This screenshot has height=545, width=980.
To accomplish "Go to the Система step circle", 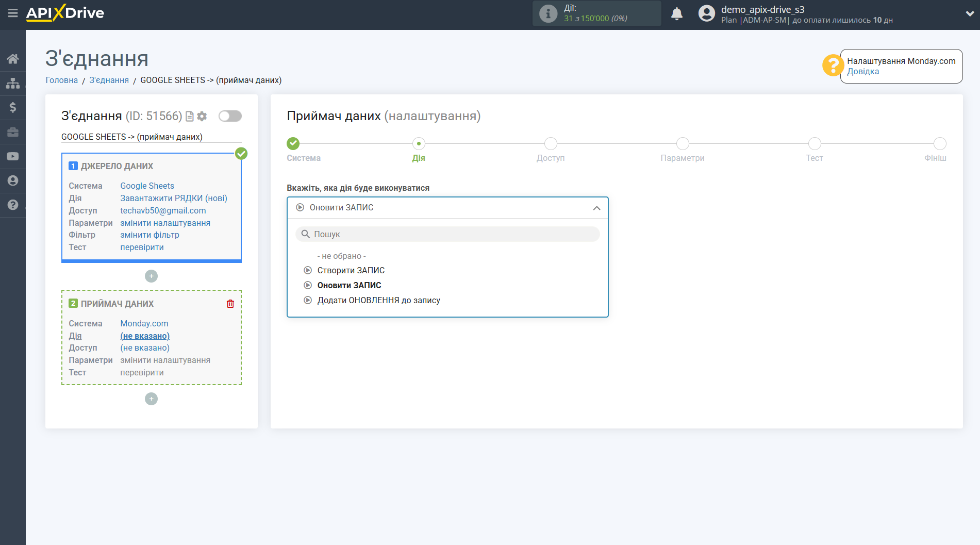I will 293,143.
